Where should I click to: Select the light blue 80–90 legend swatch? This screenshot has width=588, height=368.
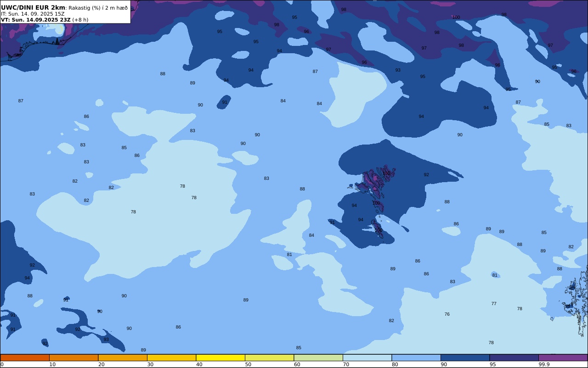[416, 357]
